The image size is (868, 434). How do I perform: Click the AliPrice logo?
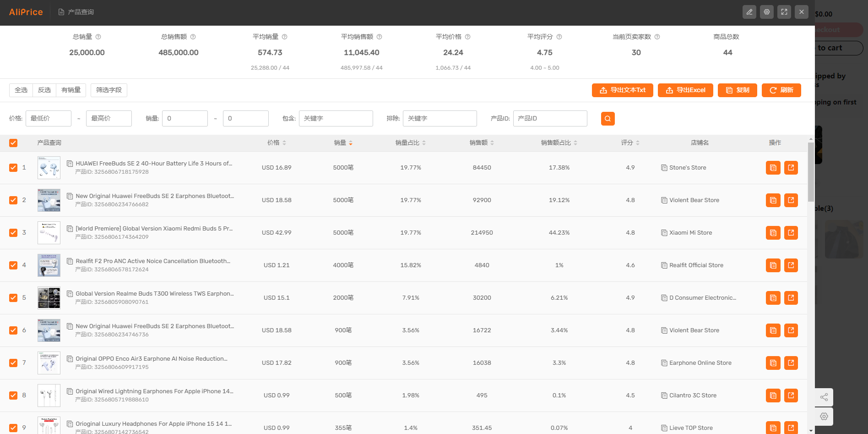pyautogui.click(x=26, y=12)
